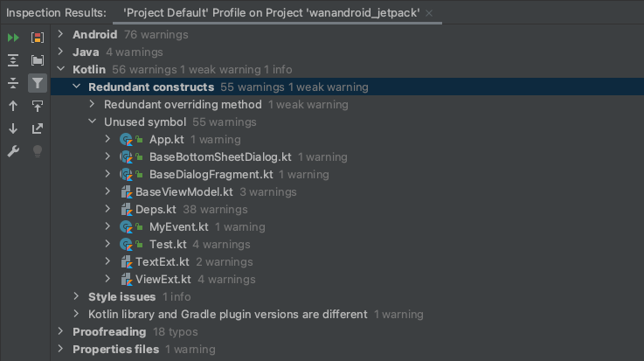This screenshot has width=644, height=361.
Task: Expand the Java warnings group
Action: pos(61,52)
